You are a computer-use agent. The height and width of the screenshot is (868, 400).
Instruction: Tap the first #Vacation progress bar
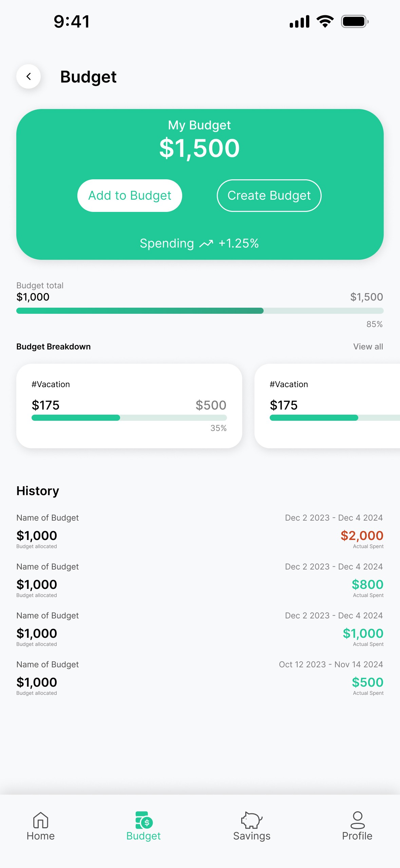click(x=129, y=418)
